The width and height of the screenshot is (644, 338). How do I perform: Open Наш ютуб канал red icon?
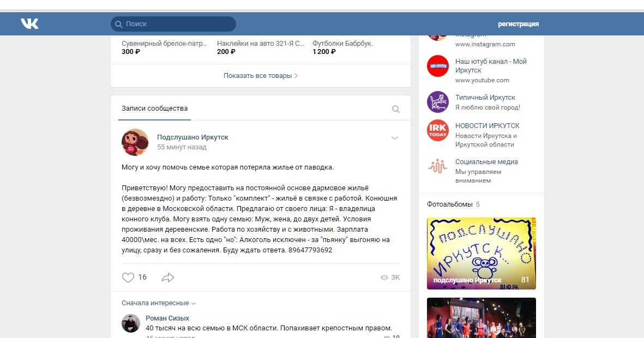438,66
